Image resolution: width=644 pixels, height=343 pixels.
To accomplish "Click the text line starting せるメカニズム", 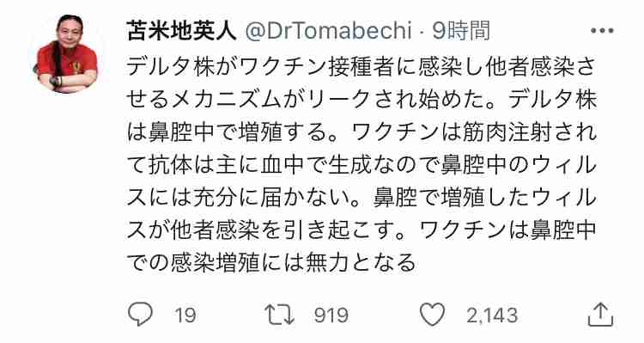I will (x=361, y=100).
